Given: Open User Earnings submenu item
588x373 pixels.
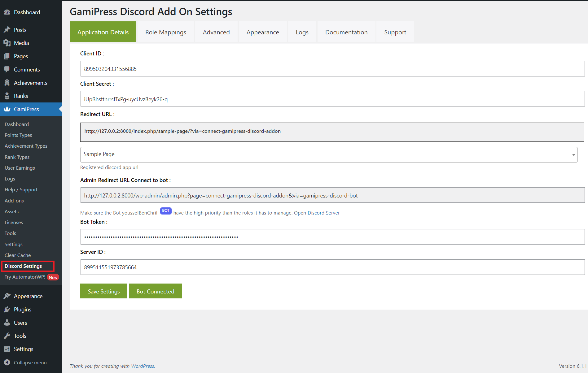Looking at the screenshot, I should (x=20, y=168).
